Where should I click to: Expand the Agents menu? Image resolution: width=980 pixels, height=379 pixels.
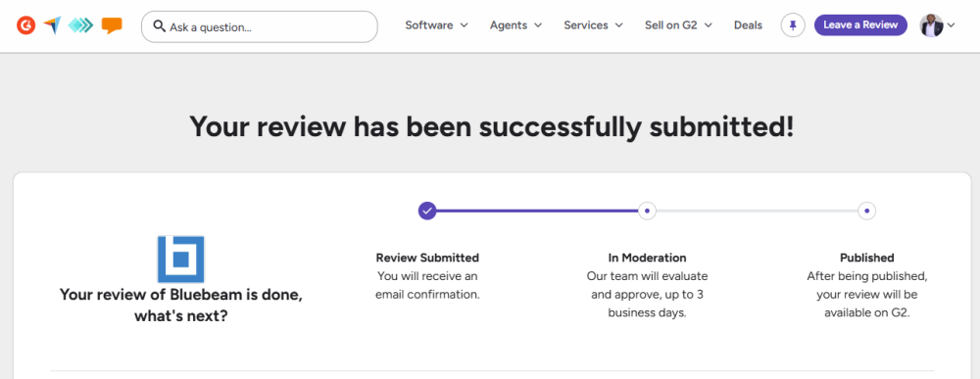(x=515, y=25)
